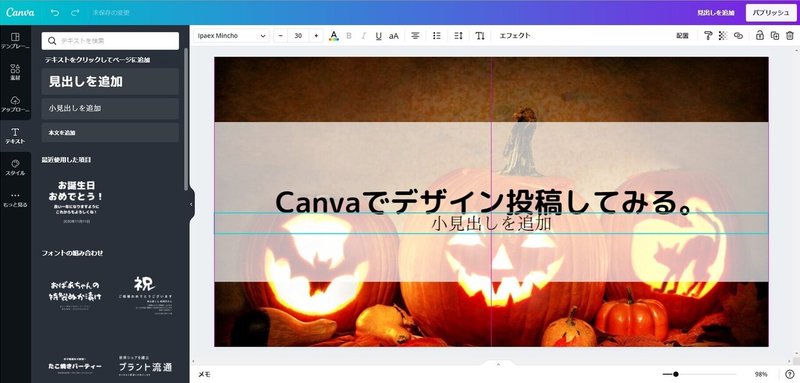The image size is (800, 383).
Task: Expand the page panel chevron below the canvas
Action: tap(498, 364)
